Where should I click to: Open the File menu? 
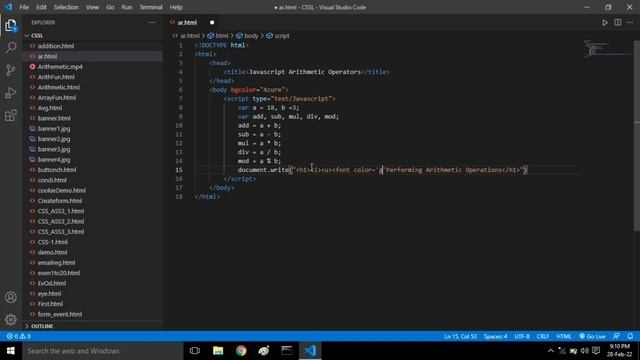(24, 7)
